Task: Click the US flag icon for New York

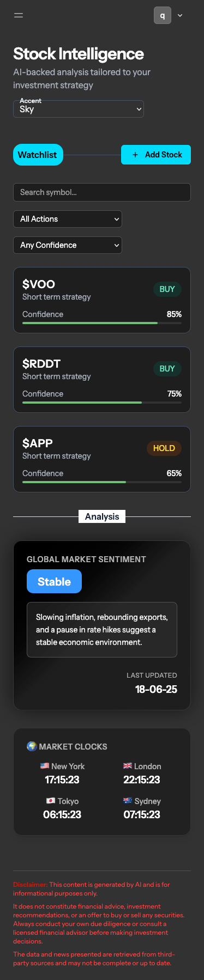Action: coord(45,766)
